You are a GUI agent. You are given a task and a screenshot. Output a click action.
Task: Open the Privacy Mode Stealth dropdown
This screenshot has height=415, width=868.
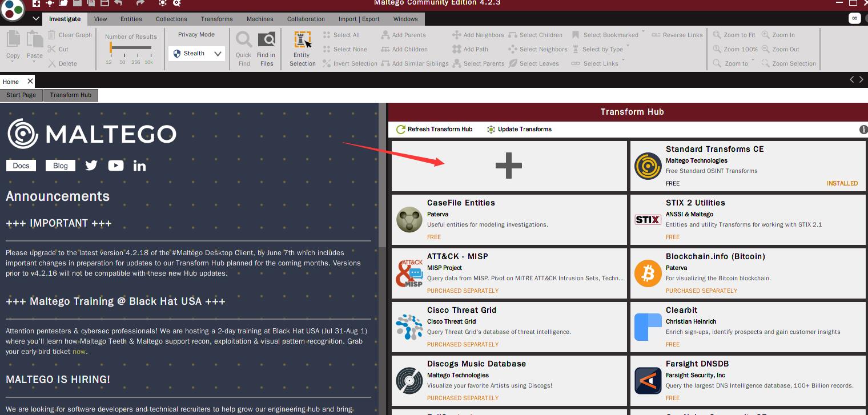point(196,54)
